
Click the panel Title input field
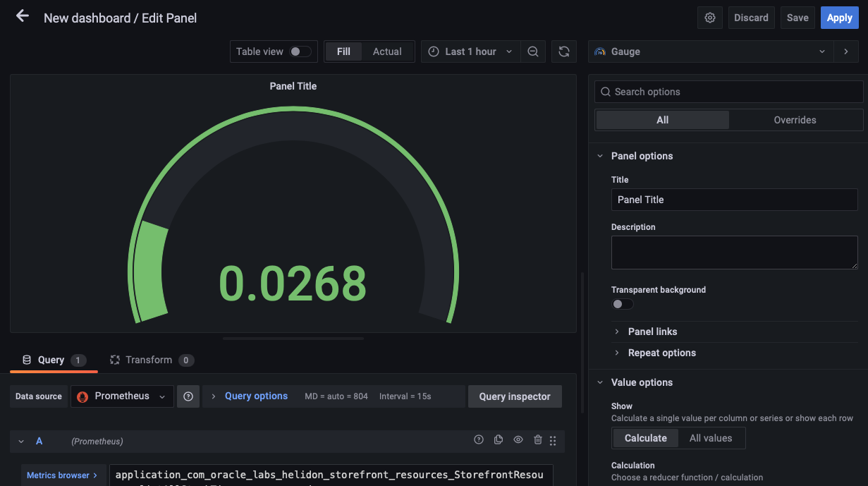(x=734, y=200)
